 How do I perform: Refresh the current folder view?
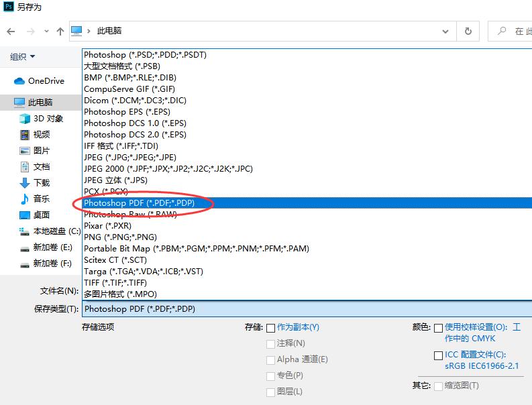pos(468,32)
